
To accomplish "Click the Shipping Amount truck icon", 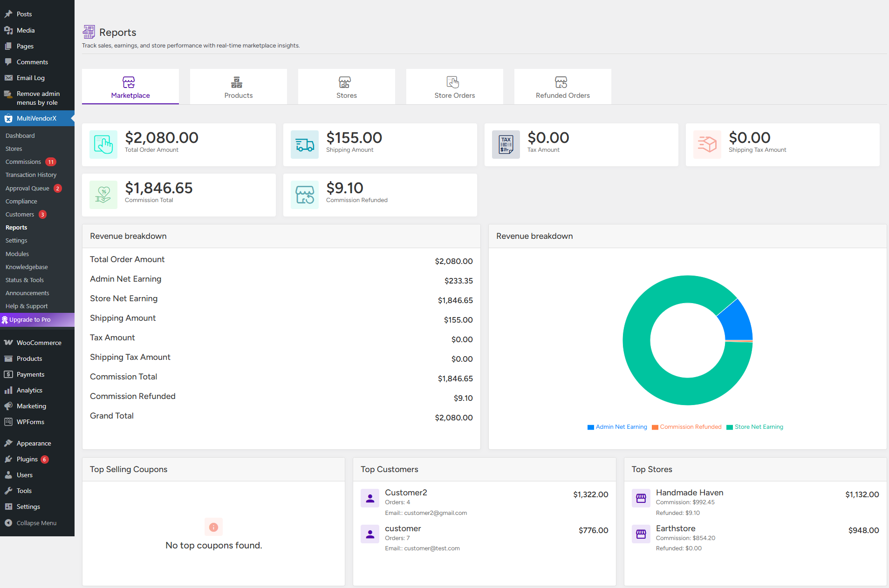I will pyautogui.click(x=305, y=144).
